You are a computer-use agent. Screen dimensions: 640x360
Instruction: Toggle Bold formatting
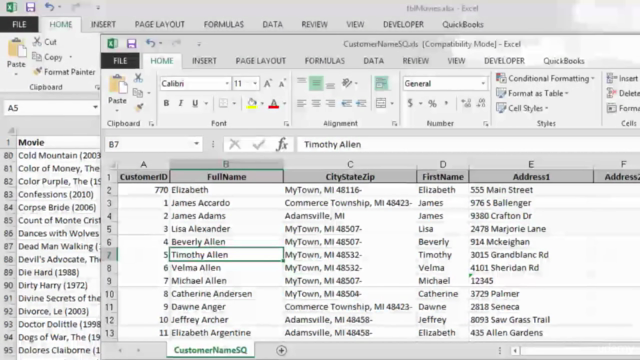pyautogui.click(x=166, y=103)
